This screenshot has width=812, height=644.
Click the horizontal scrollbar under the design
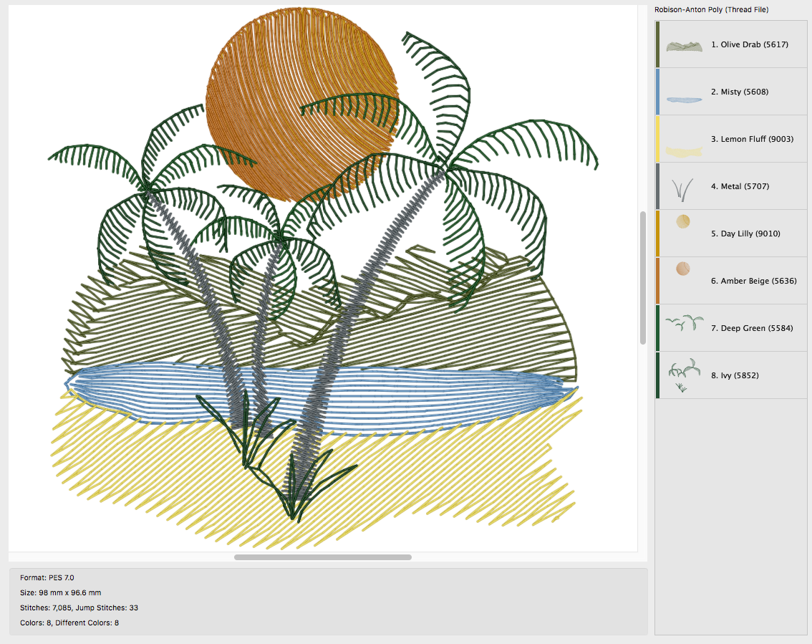(x=322, y=557)
